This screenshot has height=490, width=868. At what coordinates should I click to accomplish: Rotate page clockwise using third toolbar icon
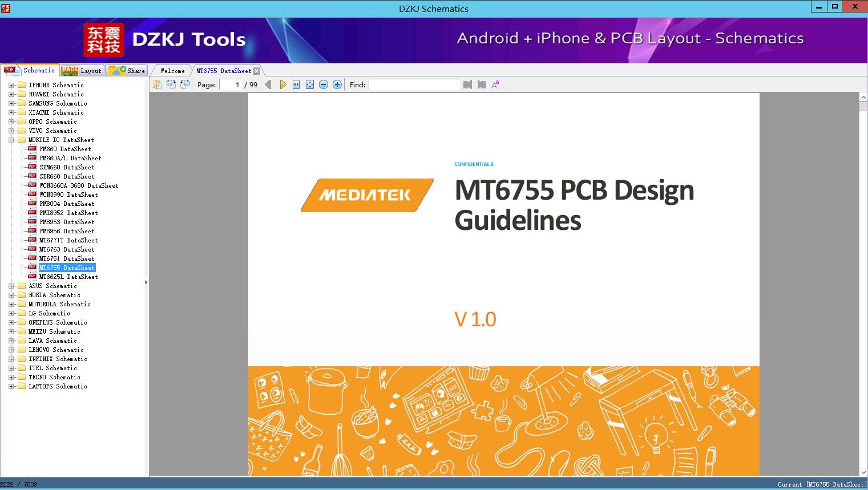point(185,84)
